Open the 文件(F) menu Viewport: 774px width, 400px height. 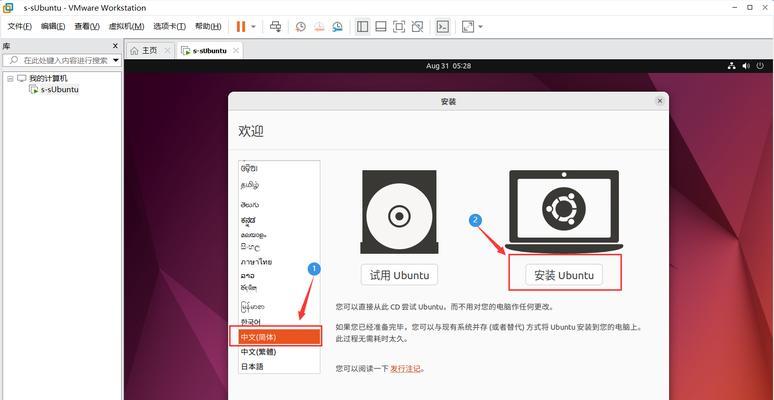click(20, 27)
